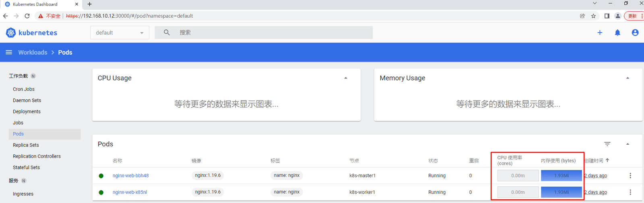Close the Kubernetes Dashboard tab

point(76,4)
